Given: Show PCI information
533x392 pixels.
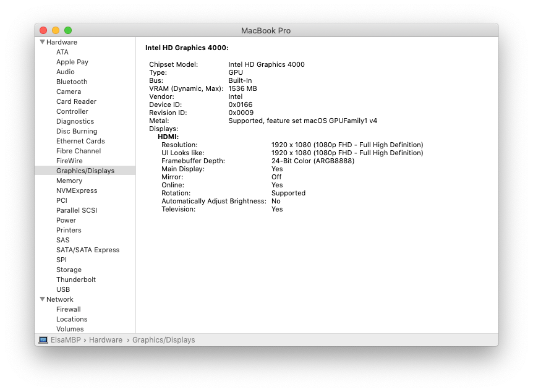Looking at the screenshot, I should (x=62, y=200).
